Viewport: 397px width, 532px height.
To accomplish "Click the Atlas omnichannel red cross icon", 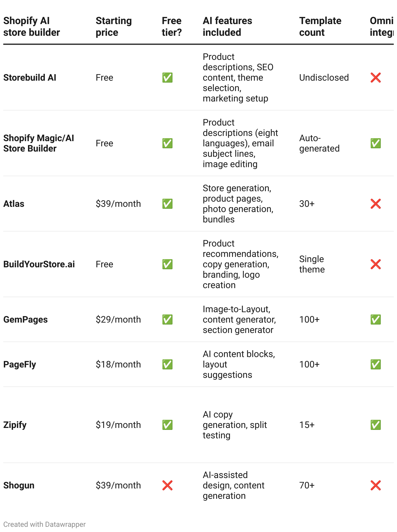I will click(x=376, y=204).
